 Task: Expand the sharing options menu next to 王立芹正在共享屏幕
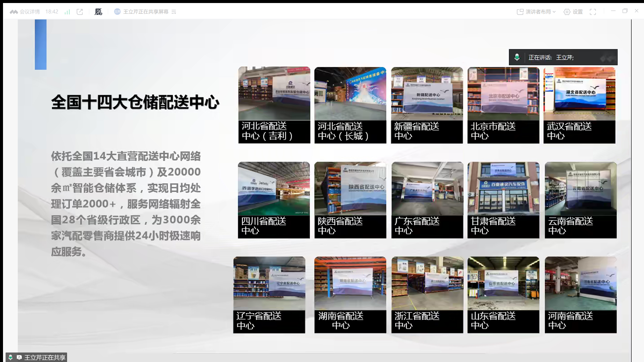point(174,12)
